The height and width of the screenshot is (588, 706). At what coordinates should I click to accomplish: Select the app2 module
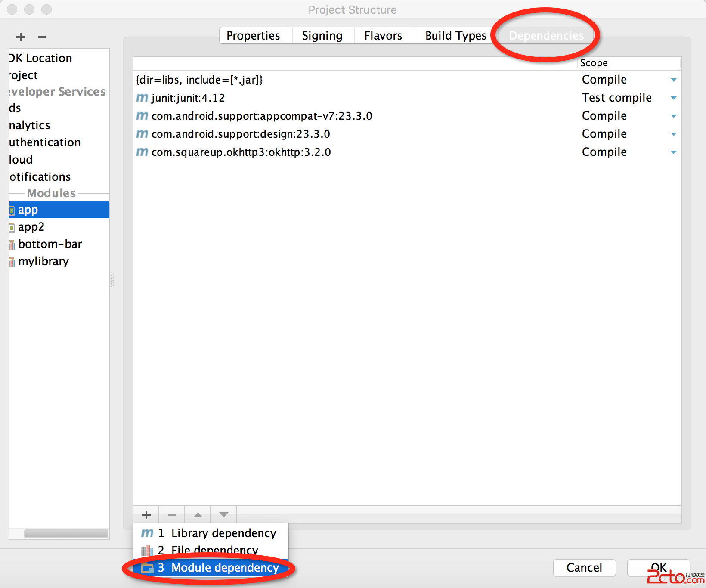click(59, 227)
